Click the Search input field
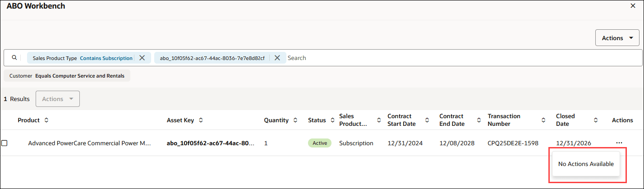 click(x=451, y=58)
